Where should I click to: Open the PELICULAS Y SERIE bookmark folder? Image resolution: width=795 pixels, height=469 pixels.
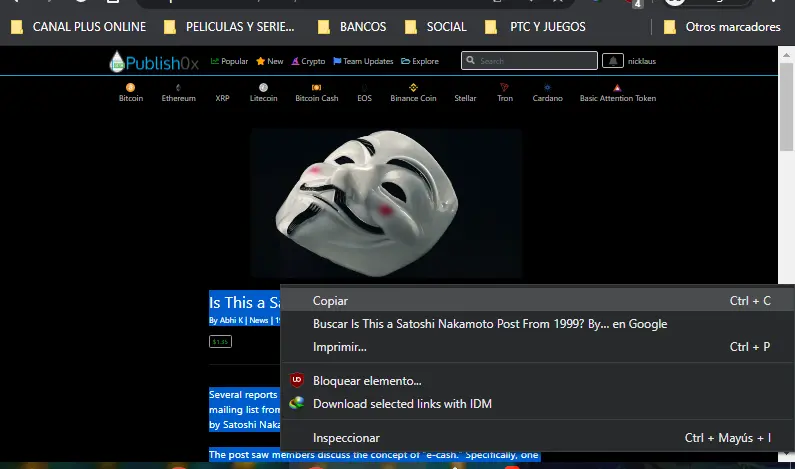(229, 27)
